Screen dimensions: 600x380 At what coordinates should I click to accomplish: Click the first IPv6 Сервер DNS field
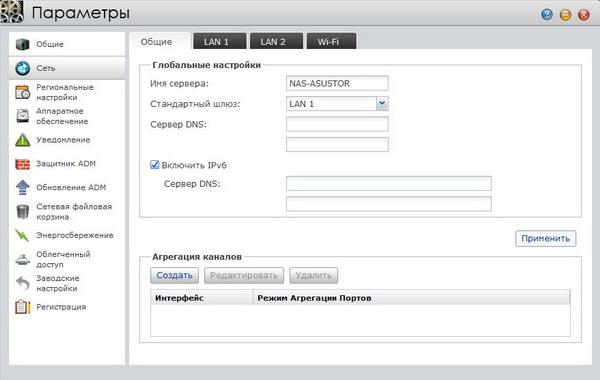click(x=389, y=183)
